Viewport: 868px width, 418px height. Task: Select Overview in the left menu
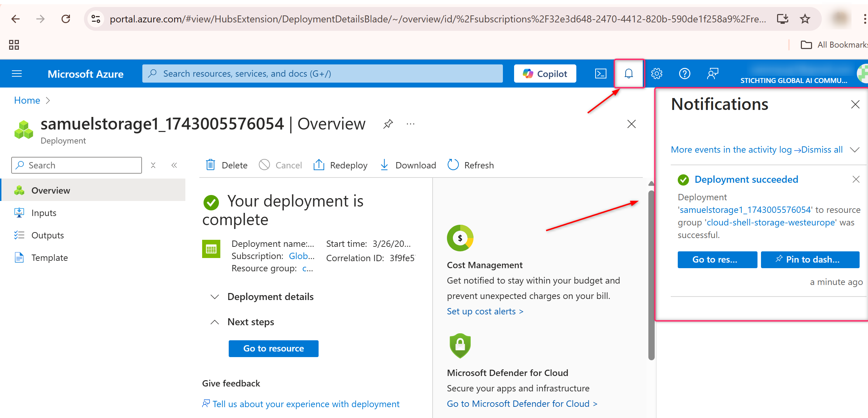[x=93, y=190]
